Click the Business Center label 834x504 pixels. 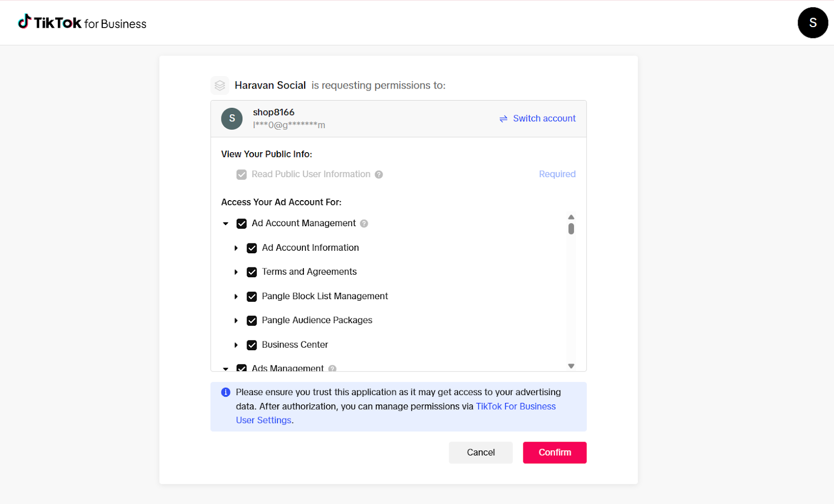coord(295,345)
